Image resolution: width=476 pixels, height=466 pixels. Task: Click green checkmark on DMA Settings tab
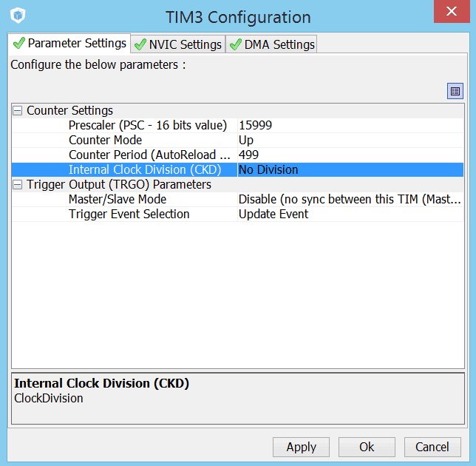[236, 44]
